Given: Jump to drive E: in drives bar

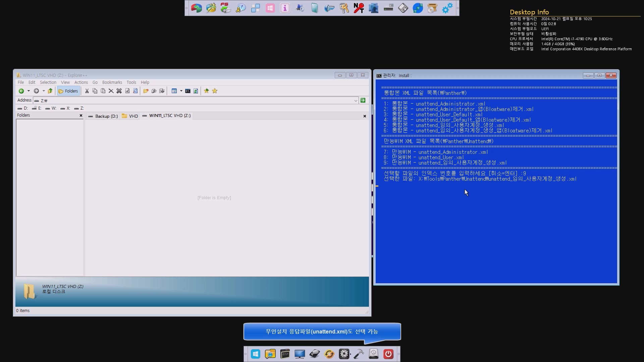Looking at the screenshot, I should [37, 108].
